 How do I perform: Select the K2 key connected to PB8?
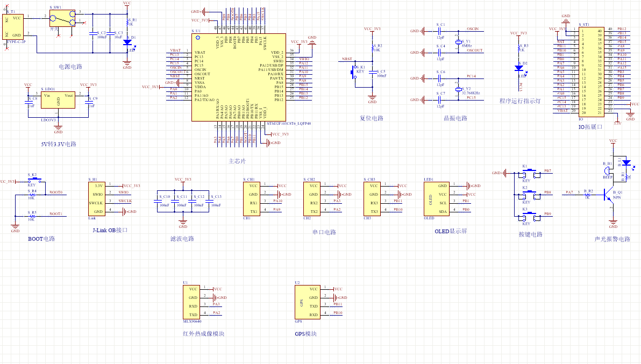coord(529,195)
